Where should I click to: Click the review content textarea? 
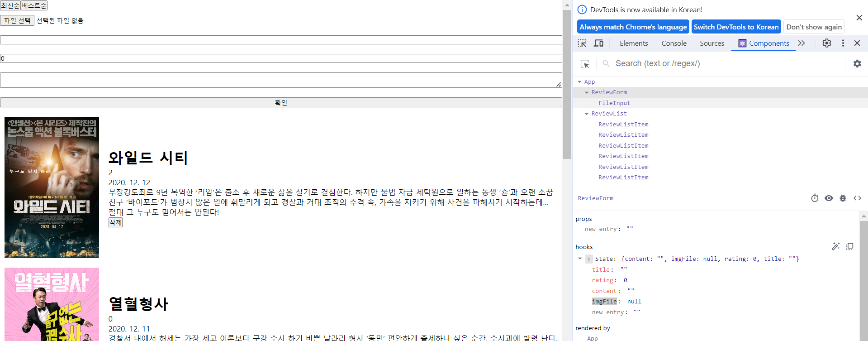pos(281,80)
